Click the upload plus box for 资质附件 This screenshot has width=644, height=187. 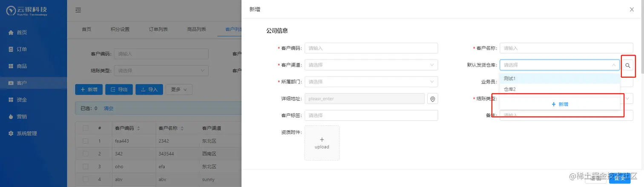322,143
